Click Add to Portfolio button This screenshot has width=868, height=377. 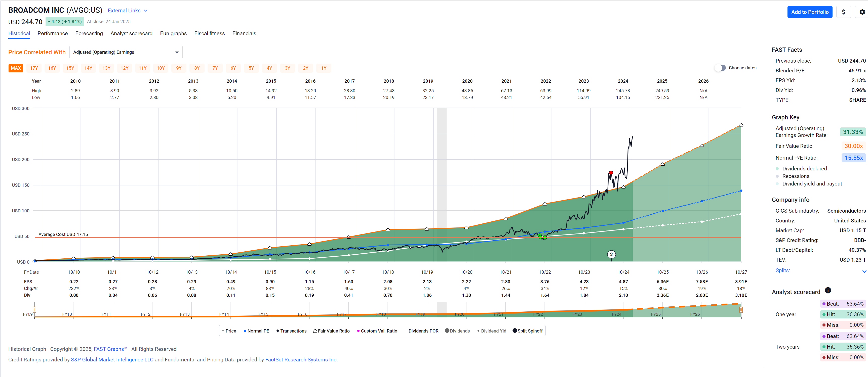tap(810, 12)
